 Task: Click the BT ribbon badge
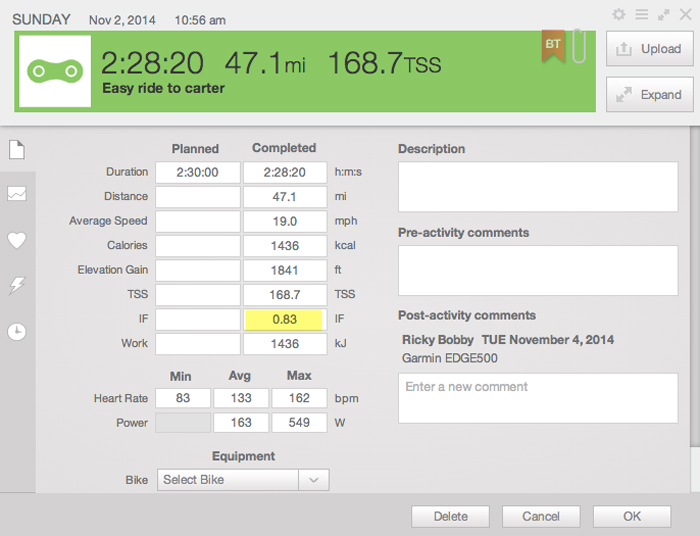[x=553, y=46]
